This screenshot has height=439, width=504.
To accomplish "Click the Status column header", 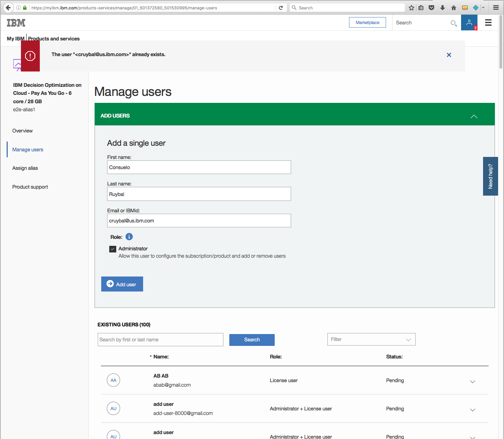I will 394,357.
